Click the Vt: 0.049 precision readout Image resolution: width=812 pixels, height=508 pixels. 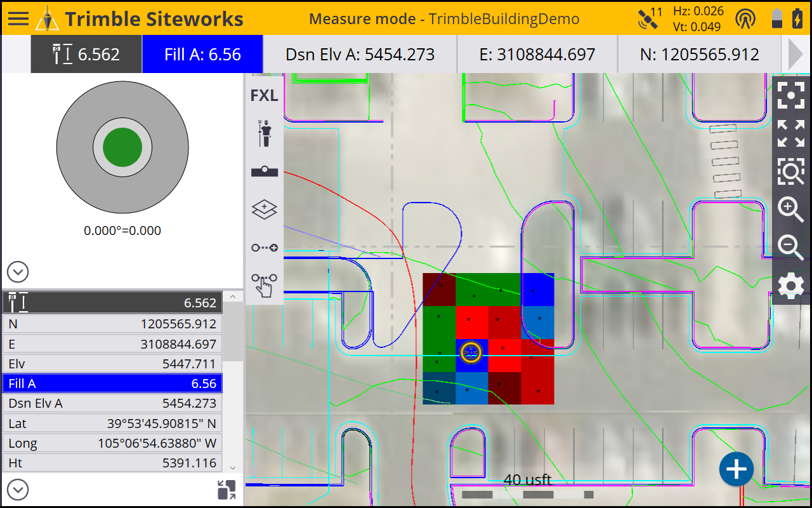click(x=698, y=27)
